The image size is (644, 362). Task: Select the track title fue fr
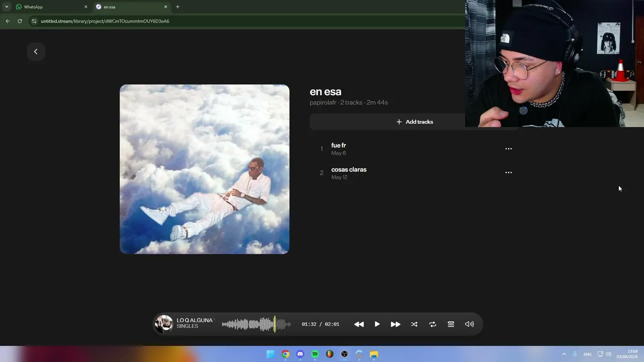click(x=339, y=145)
